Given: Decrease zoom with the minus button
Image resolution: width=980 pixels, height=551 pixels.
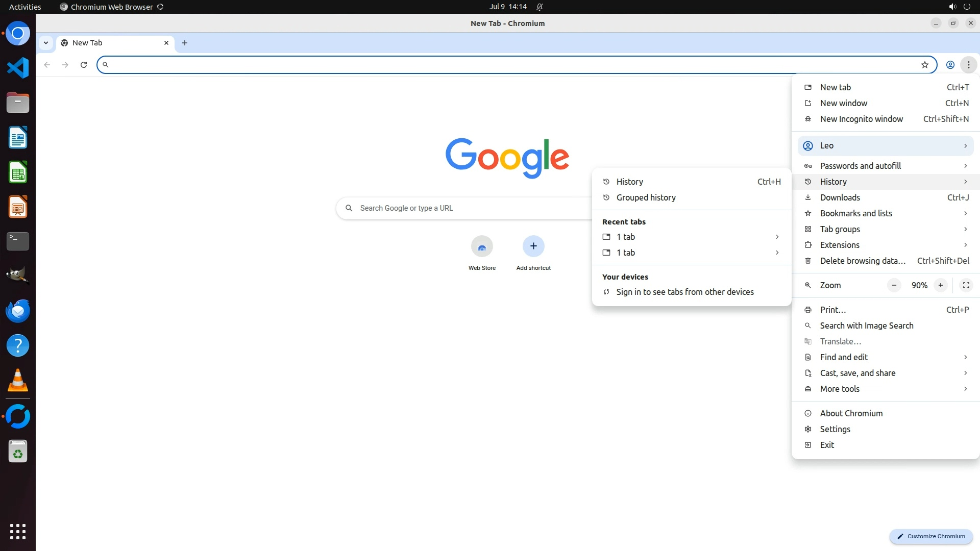Looking at the screenshot, I should click(x=894, y=285).
